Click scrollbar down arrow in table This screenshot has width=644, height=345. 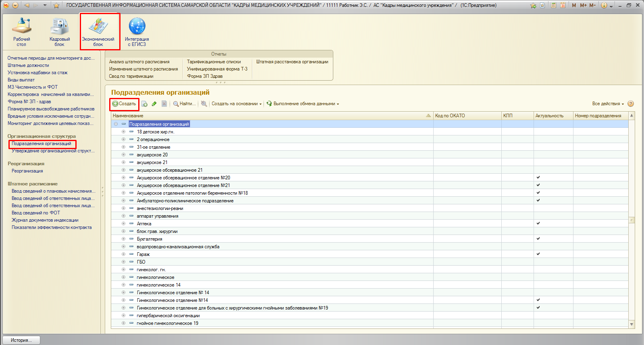click(x=632, y=324)
